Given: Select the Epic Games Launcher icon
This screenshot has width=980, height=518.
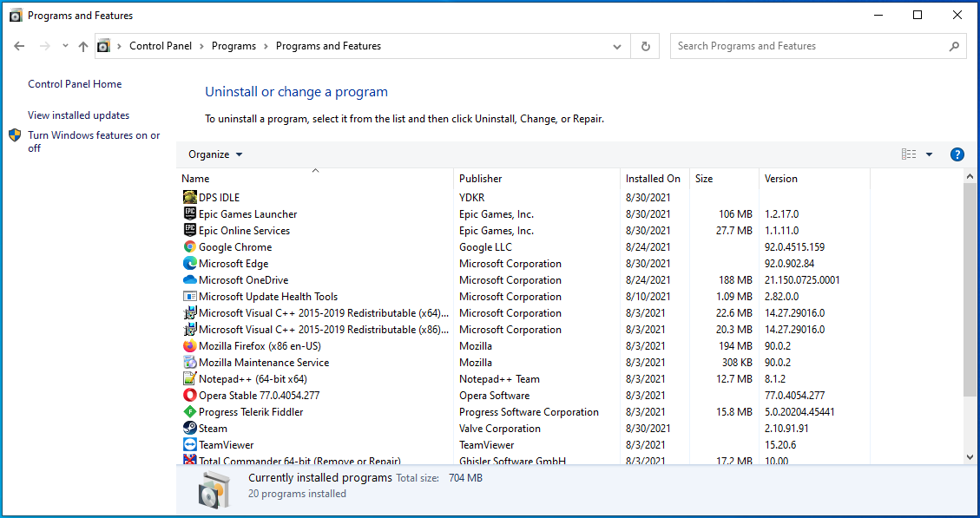Looking at the screenshot, I should tap(190, 214).
